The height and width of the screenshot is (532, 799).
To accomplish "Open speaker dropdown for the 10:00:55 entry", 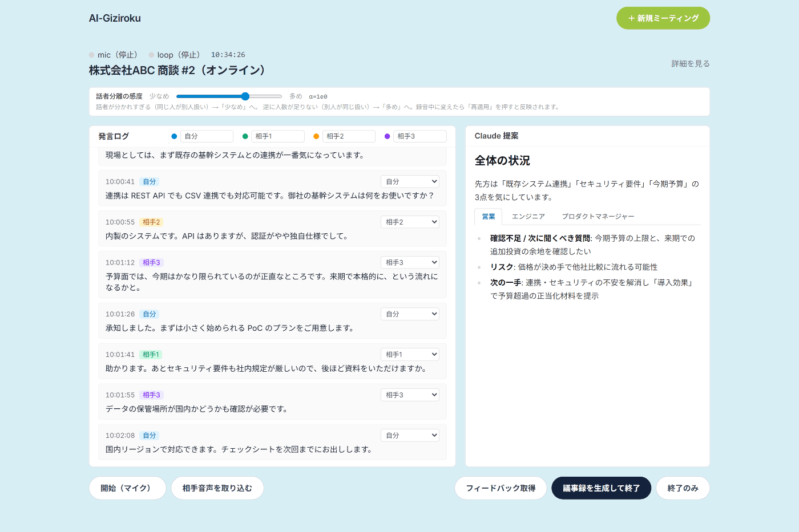I will 410,222.
